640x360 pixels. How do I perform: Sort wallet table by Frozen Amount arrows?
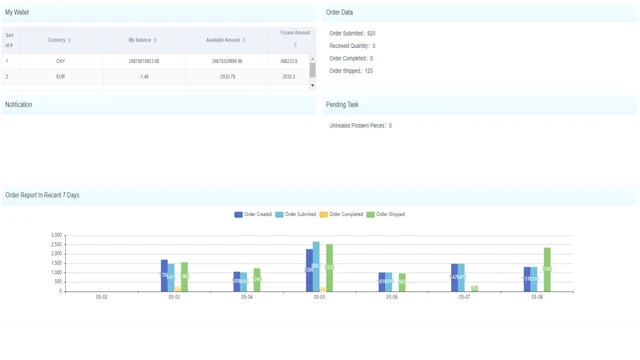[295, 44]
